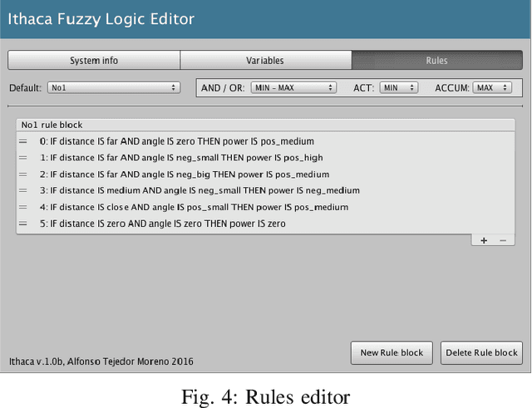Pick the handle icon of rule 4
Screen dimensions: 532x408
pyautogui.click(x=23, y=207)
